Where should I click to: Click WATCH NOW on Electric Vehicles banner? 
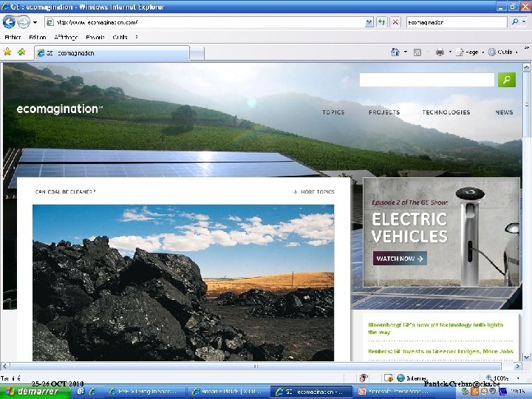400,259
